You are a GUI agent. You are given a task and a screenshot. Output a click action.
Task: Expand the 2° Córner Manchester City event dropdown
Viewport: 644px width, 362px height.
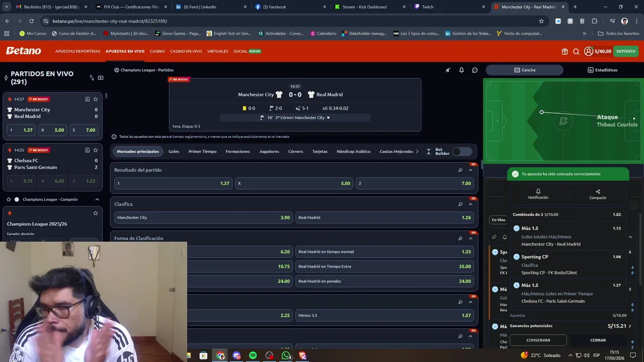pyautogui.click(x=295, y=118)
